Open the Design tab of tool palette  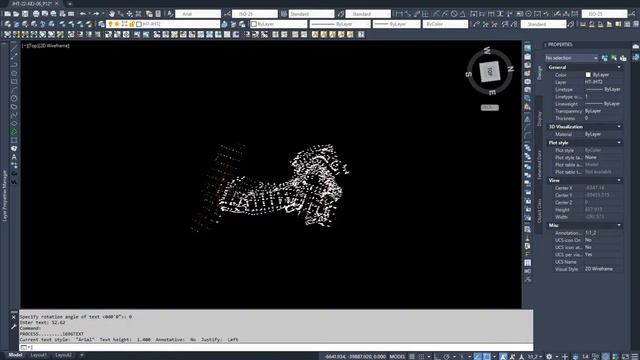[x=539, y=73]
